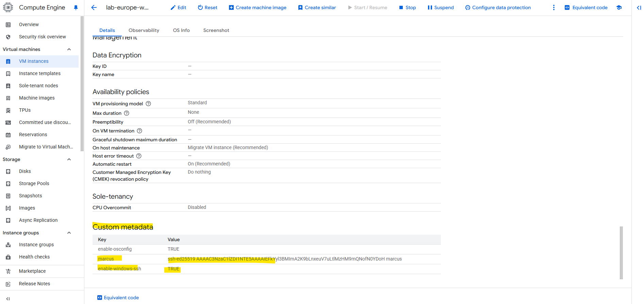Click Configure data protection

(x=498, y=7)
